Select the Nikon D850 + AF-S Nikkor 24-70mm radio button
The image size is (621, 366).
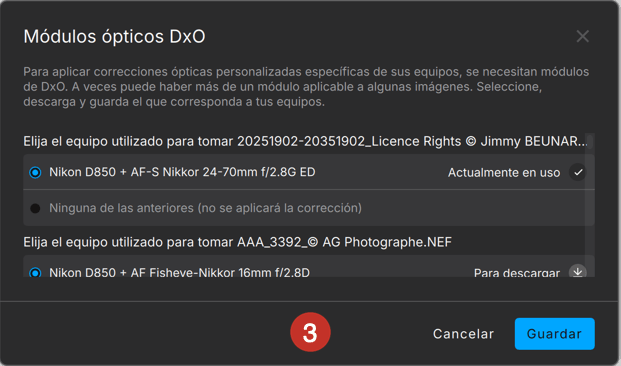point(35,173)
